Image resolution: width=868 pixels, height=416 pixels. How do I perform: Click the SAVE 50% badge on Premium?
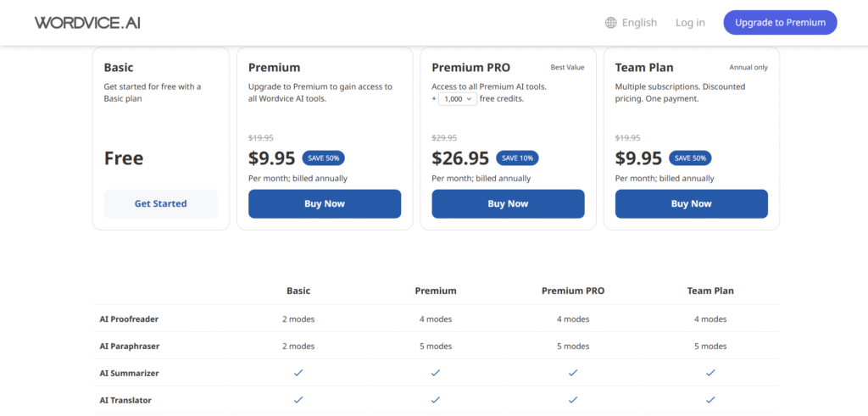pyautogui.click(x=323, y=158)
